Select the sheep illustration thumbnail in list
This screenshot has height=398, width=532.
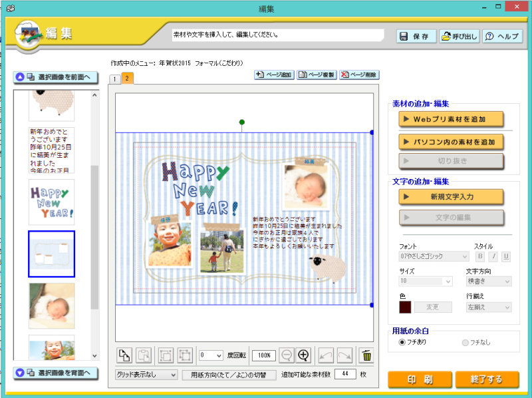[52, 105]
